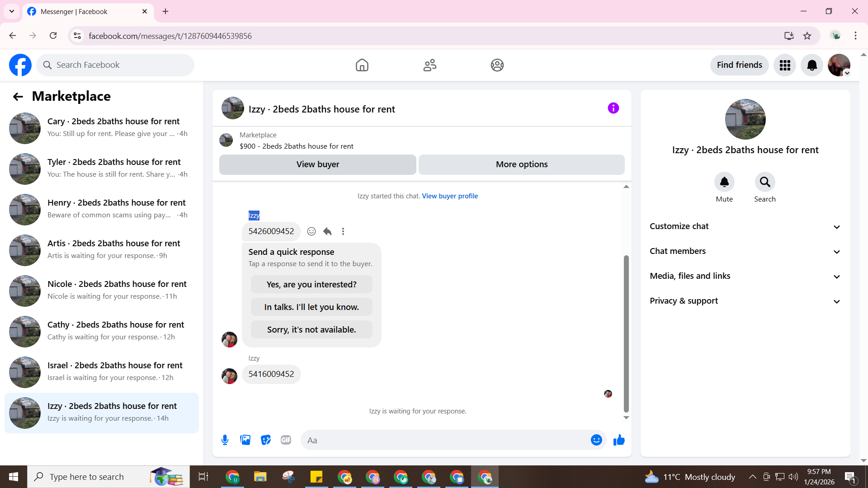Open the Facebook notifications bell
868x488 pixels.
tap(812, 65)
